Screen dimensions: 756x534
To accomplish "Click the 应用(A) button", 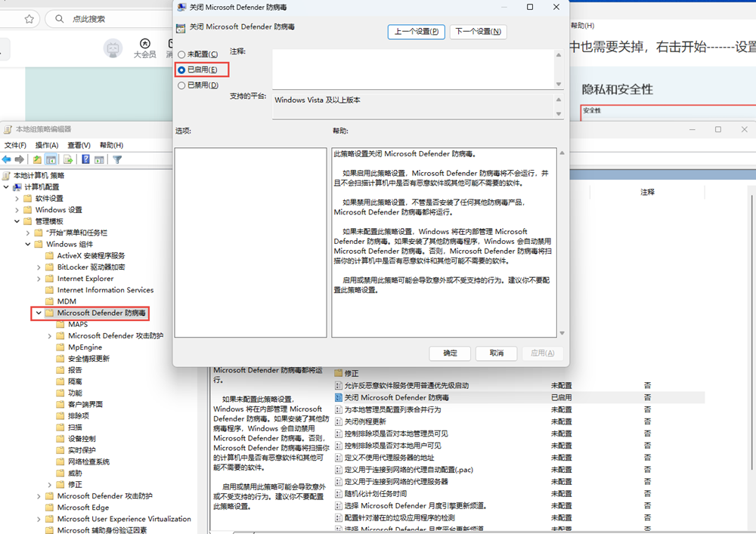I will (542, 353).
